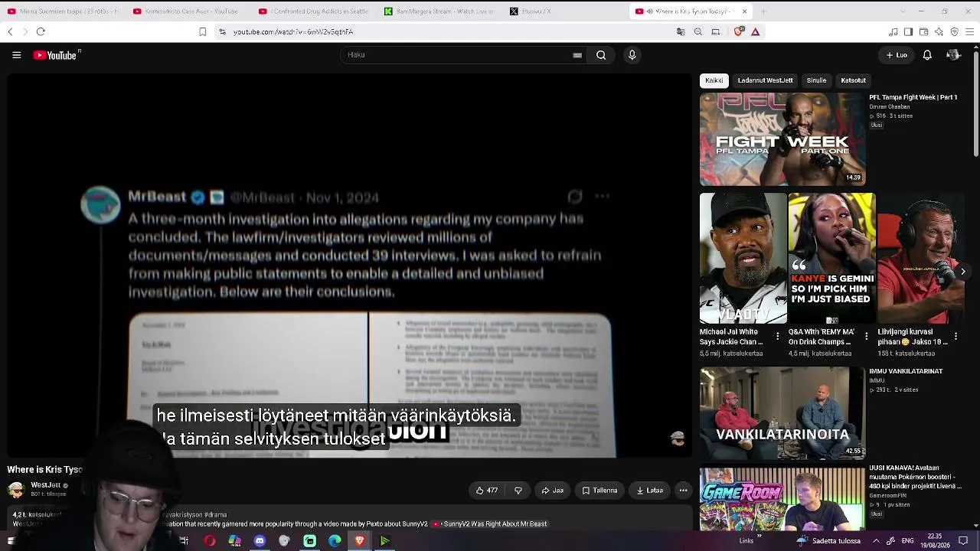The width and height of the screenshot is (980, 551).
Task: Expand the taskbar Links toolbar chevron
Action: coord(759,538)
